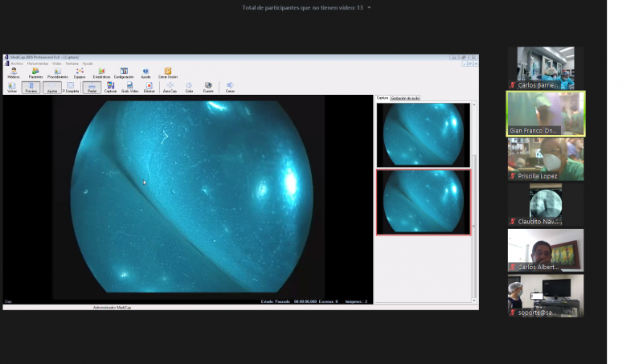643x364 pixels.
Task: Click the Procedimiento toolbar icon
Action: pos(57,72)
